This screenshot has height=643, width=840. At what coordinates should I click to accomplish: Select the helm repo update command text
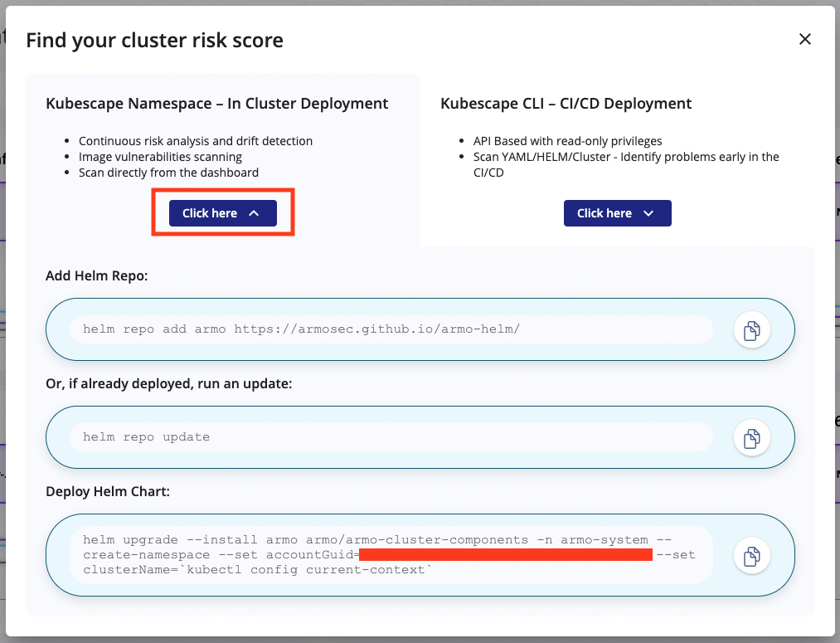146,436
